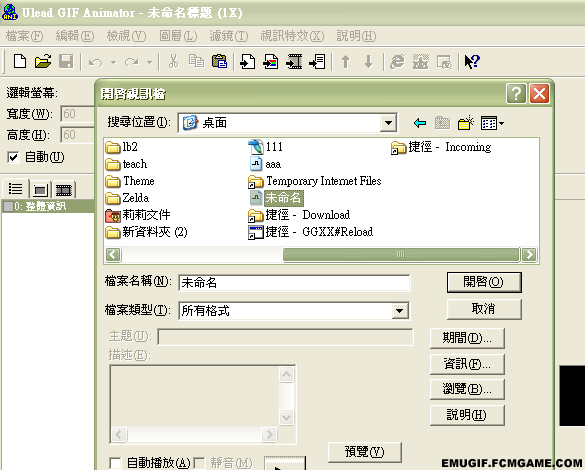Click the 開啟(O) button
Image resolution: width=585 pixels, height=470 pixels.
[x=484, y=282]
